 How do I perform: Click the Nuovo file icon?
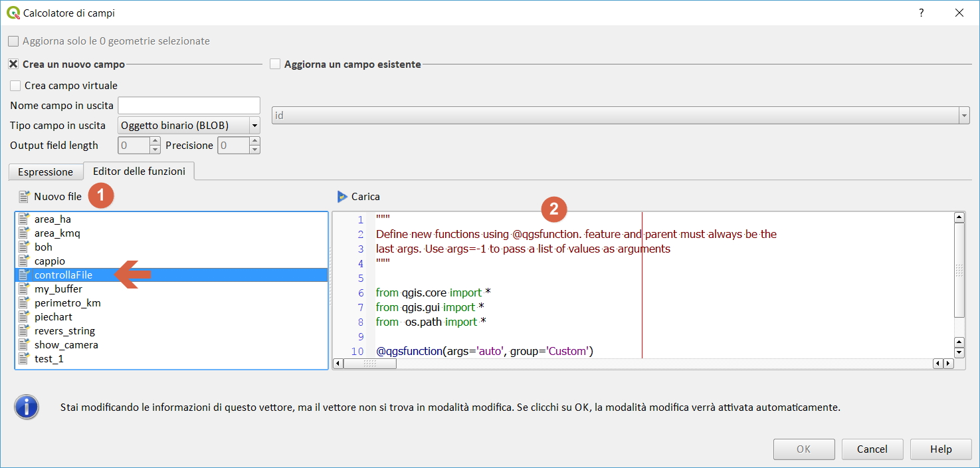(x=25, y=197)
